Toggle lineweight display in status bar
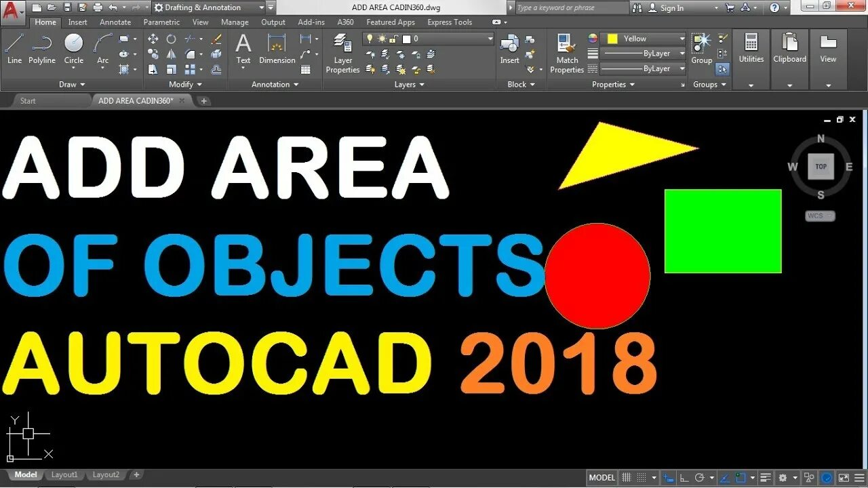 click(x=766, y=477)
